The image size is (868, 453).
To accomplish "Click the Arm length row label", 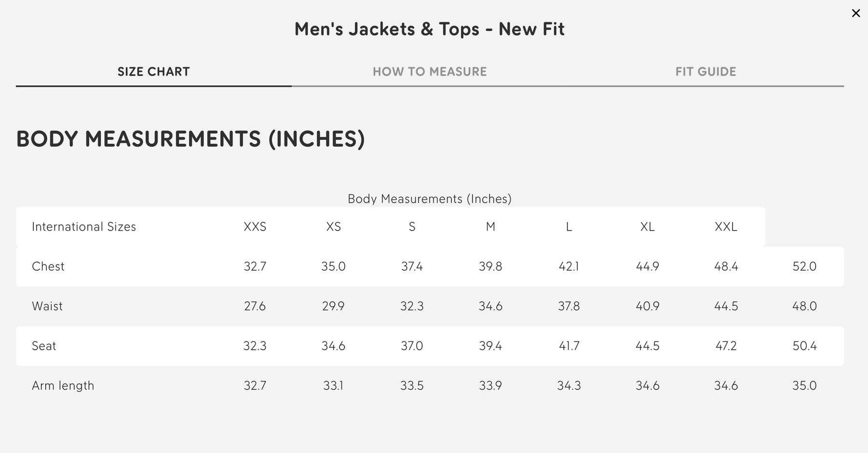I will click(63, 385).
